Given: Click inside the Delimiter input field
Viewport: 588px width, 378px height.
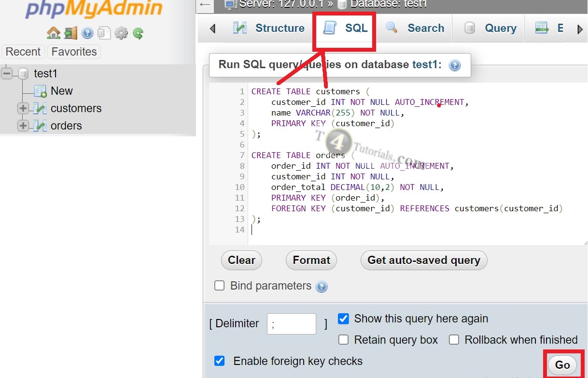Looking at the screenshot, I should (x=291, y=323).
